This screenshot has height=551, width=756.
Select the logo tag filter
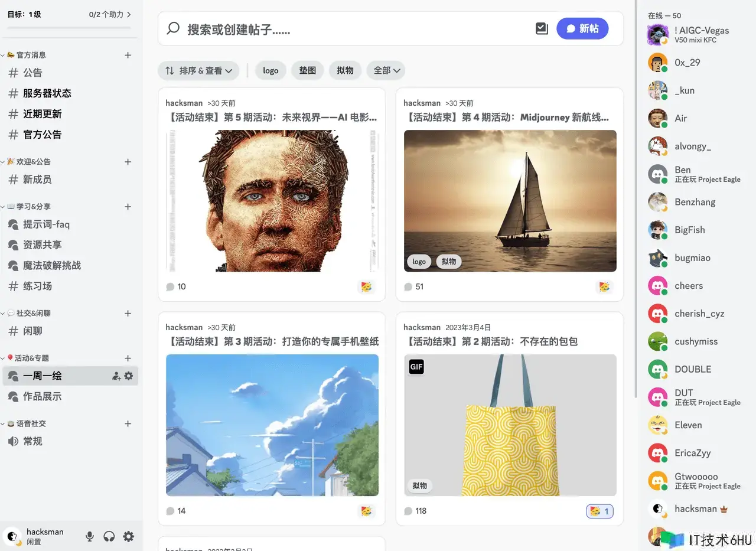[x=271, y=70]
